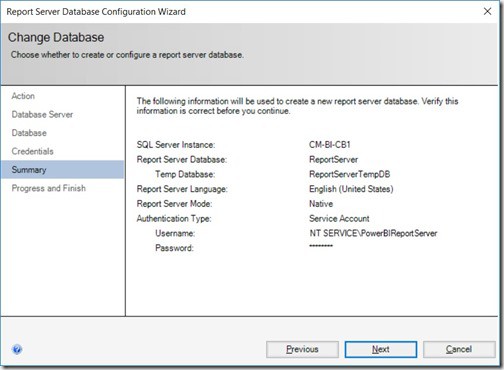Select the Credentials step

pyautogui.click(x=33, y=151)
